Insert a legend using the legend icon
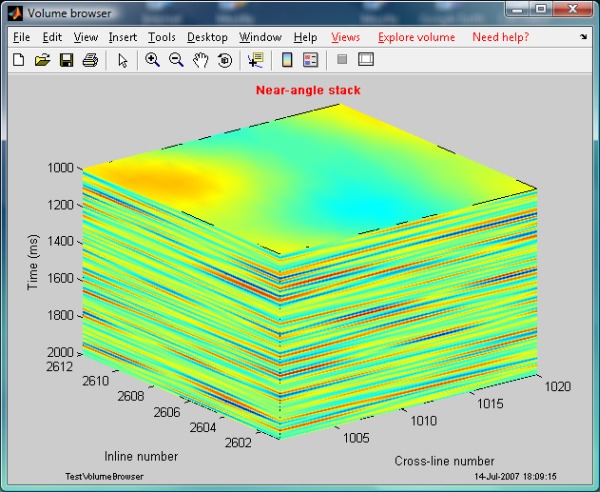 click(310, 60)
